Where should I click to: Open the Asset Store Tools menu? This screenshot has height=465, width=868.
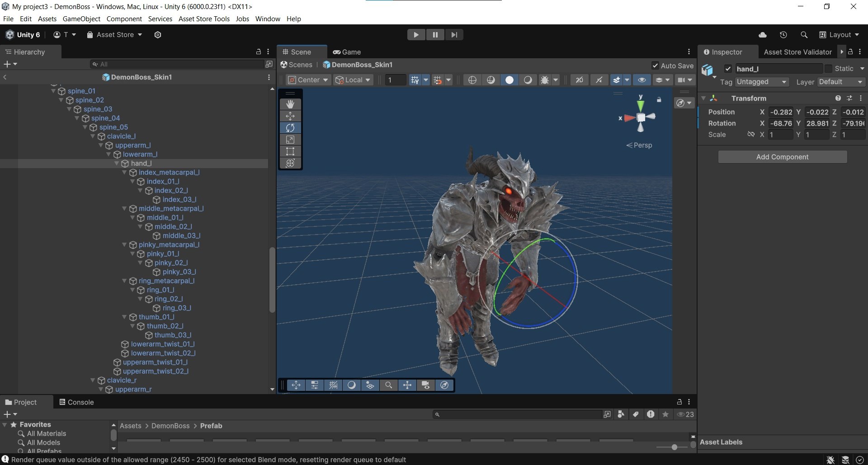204,19
